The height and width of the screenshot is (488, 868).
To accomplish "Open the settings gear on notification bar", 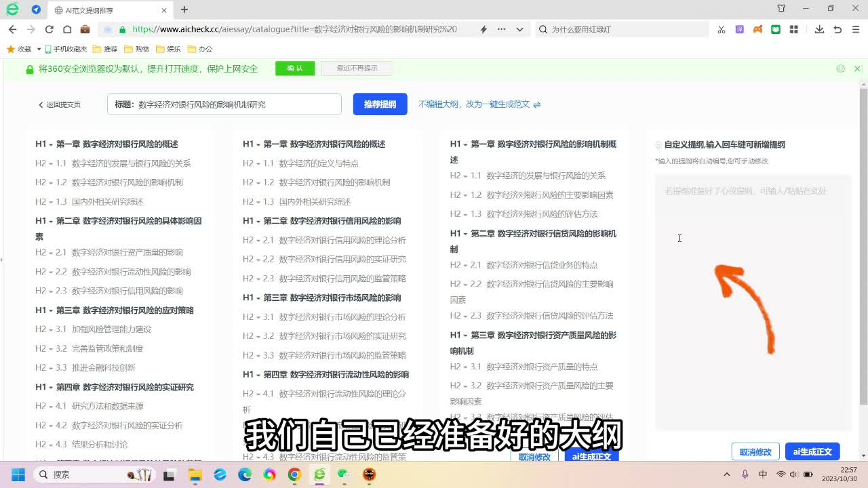I will pos(841,68).
